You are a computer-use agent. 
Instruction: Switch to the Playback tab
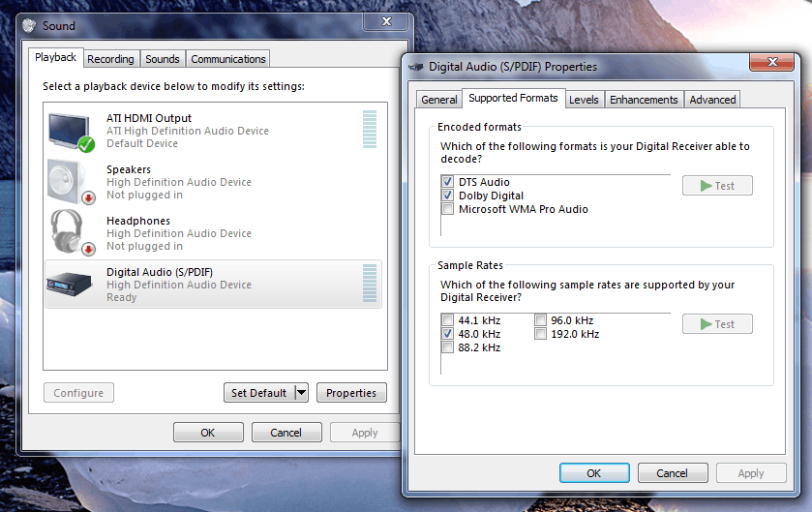coord(55,57)
